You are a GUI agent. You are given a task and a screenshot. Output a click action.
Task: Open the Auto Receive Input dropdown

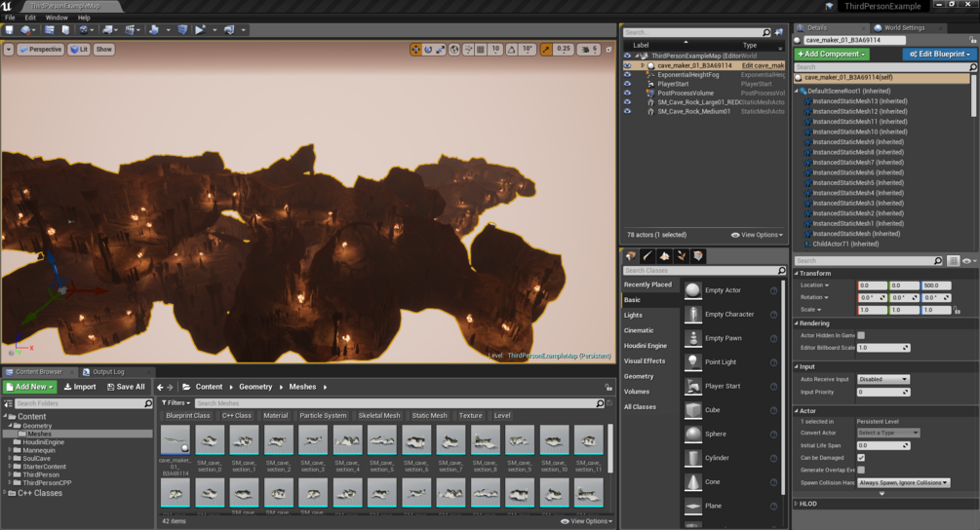point(882,379)
